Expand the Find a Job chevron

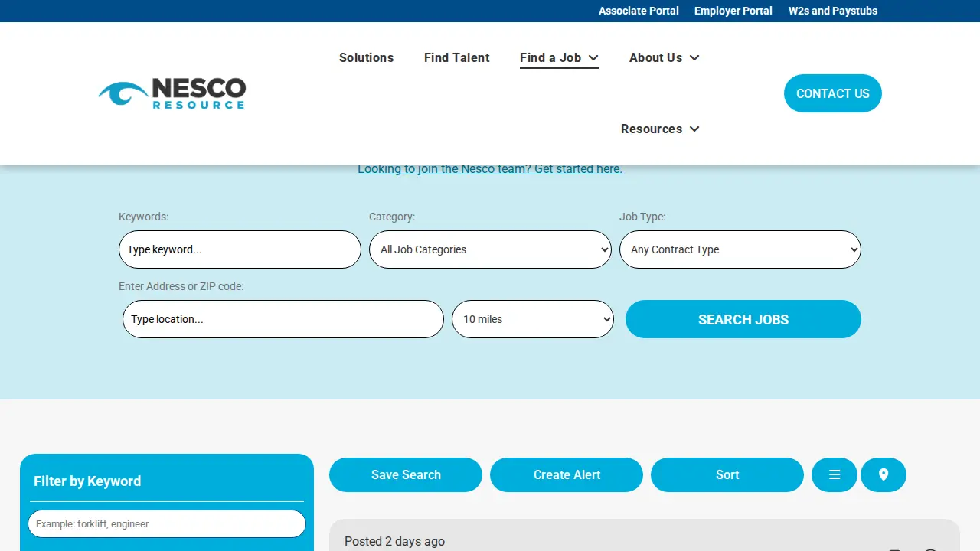coord(593,57)
